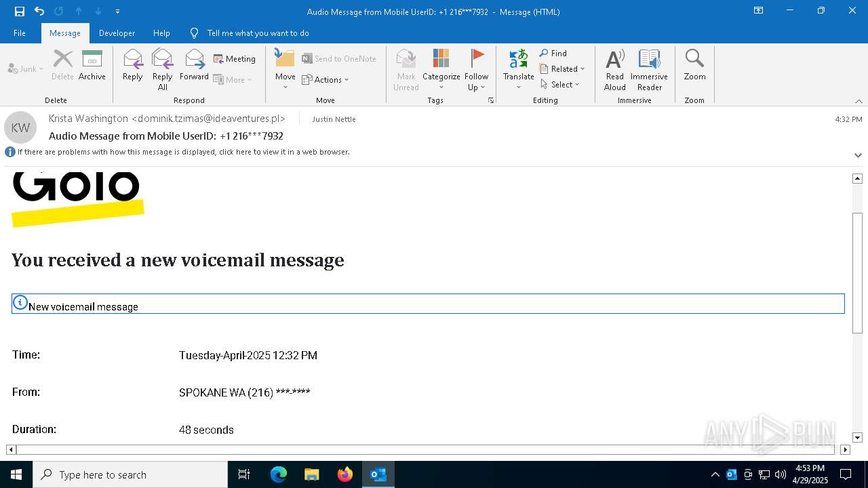
Task: Undo the last action in title bar
Action: point(39,11)
